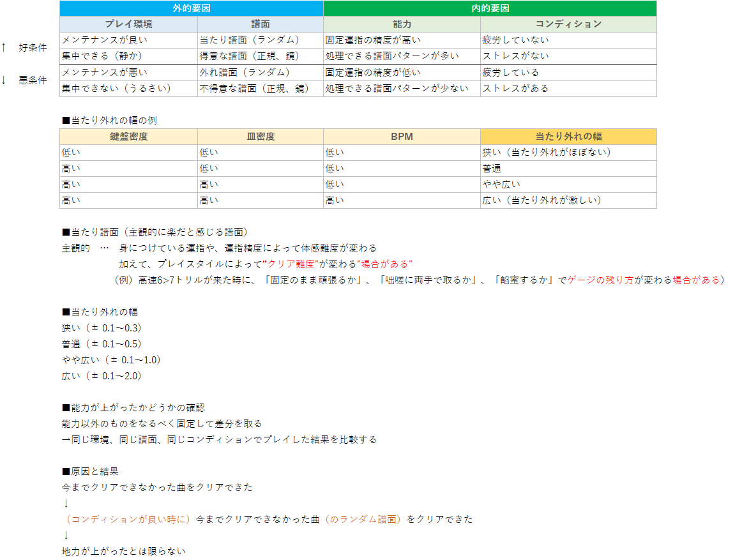Click the cell 当たり譜面（ランダム）
749x560 pixels.
pyautogui.click(x=261, y=40)
